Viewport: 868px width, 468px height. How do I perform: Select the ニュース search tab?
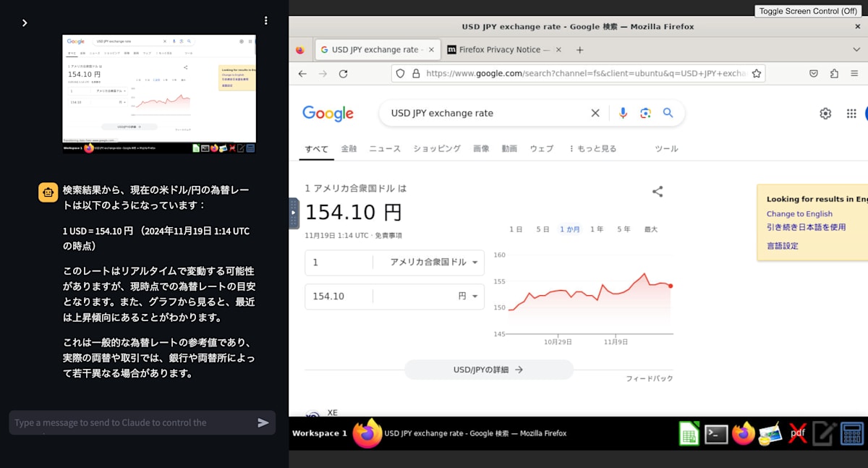[x=385, y=149]
